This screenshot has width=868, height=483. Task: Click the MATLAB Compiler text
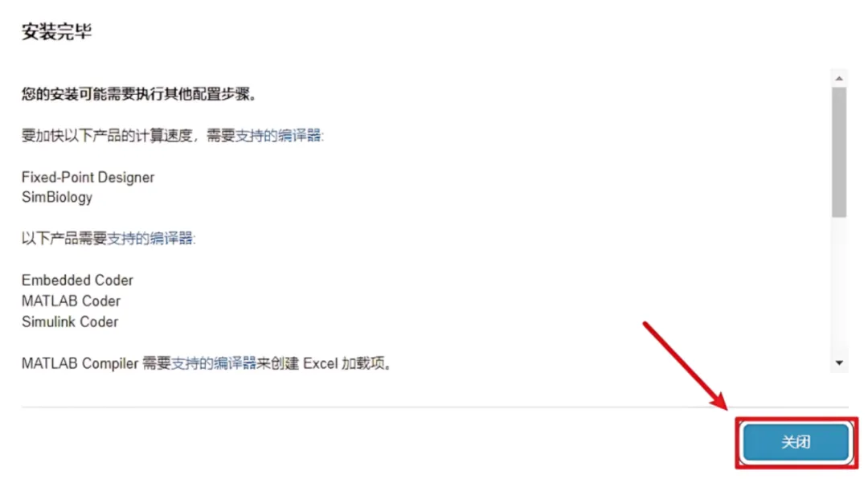(80, 363)
